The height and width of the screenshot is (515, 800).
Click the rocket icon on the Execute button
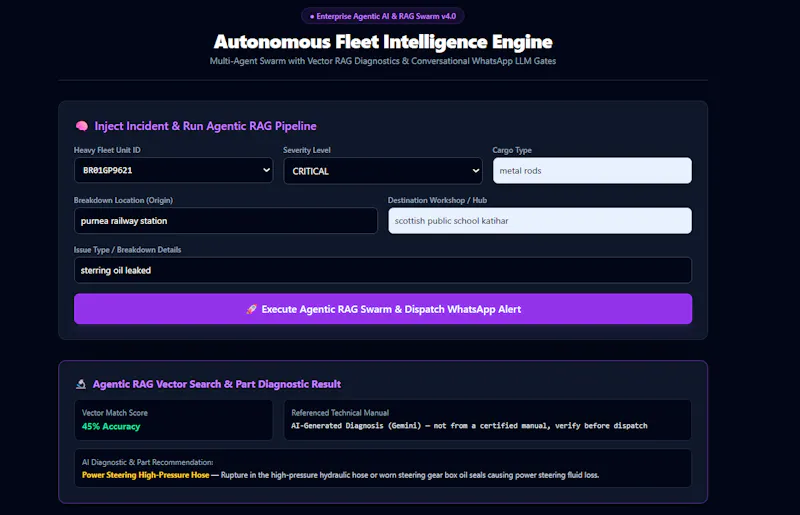click(x=251, y=309)
